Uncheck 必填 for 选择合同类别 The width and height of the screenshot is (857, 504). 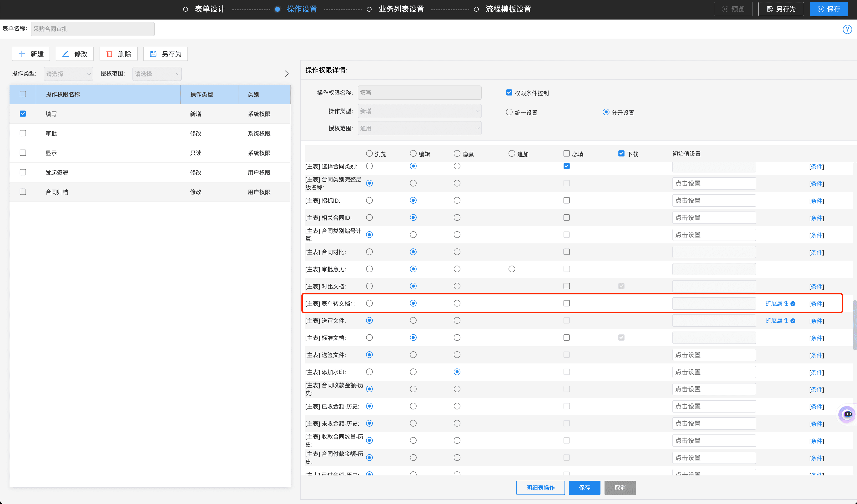(567, 166)
